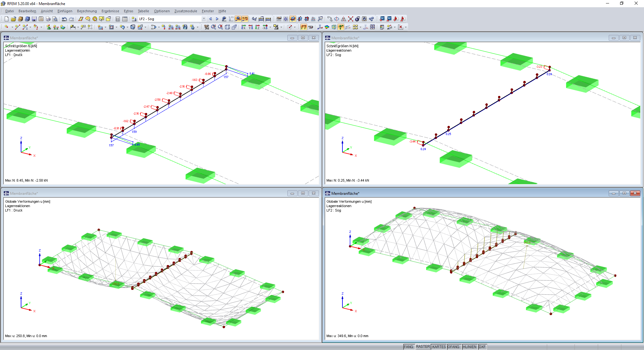Screen dimensions: 644x350
Task: Open the Ergebnisse menu
Action: 110,11
